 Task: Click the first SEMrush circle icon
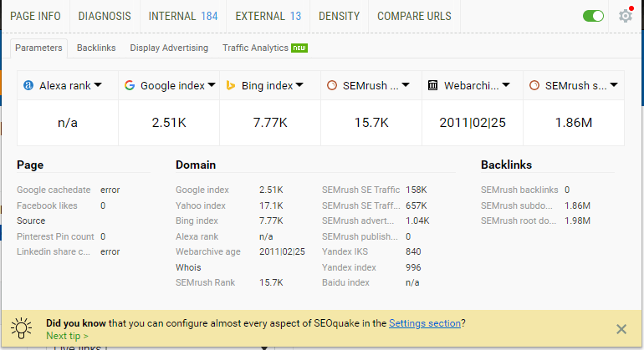click(332, 85)
